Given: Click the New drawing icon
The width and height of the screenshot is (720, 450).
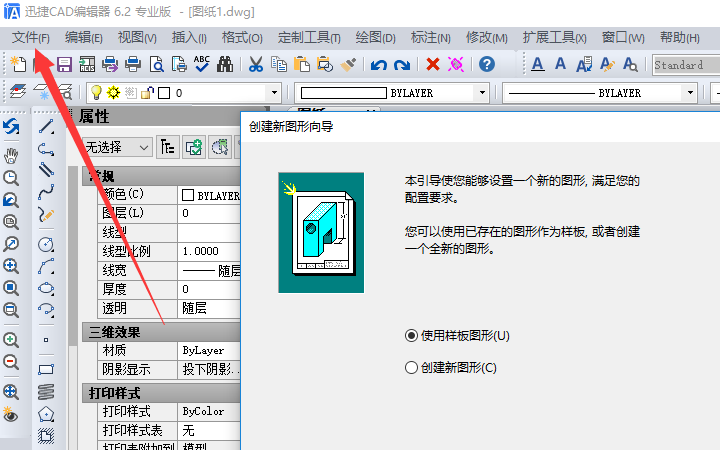Looking at the screenshot, I should tap(18, 64).
